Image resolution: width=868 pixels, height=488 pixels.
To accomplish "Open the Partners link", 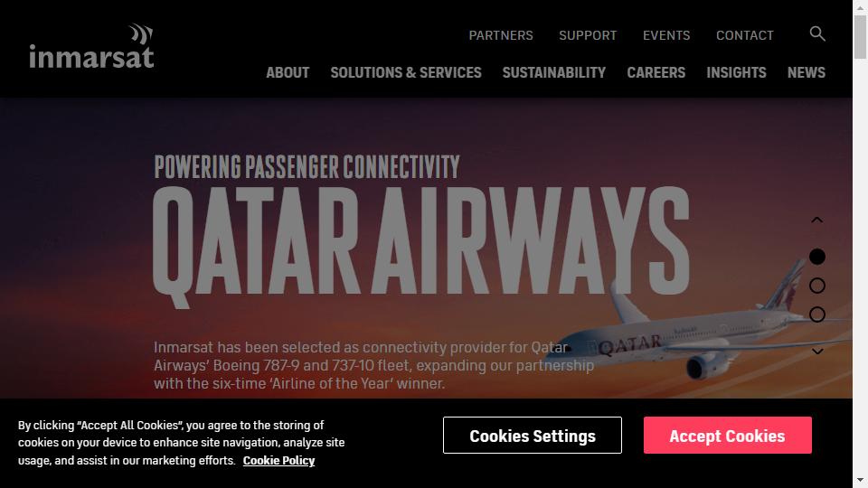I will click(x=501, y=35).
